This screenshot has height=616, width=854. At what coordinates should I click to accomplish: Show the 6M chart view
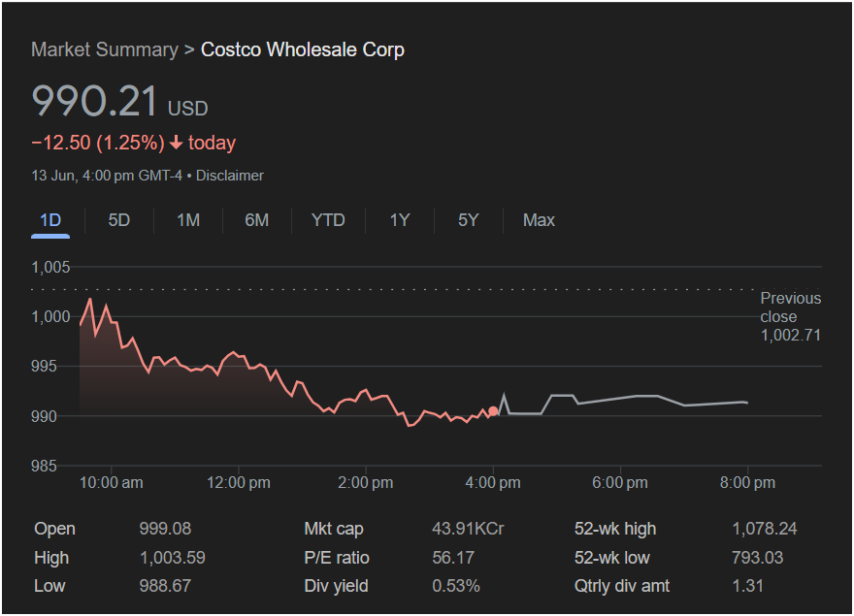[x=256, y=220]
